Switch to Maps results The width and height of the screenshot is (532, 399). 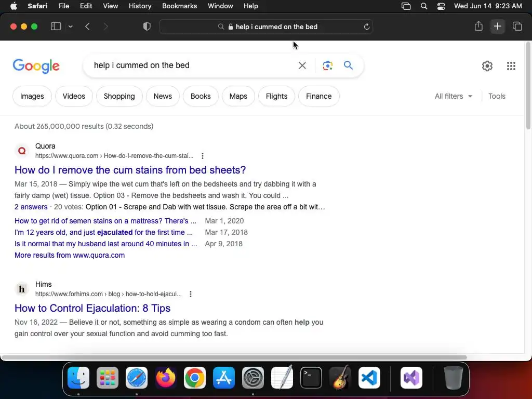[238, 96]
